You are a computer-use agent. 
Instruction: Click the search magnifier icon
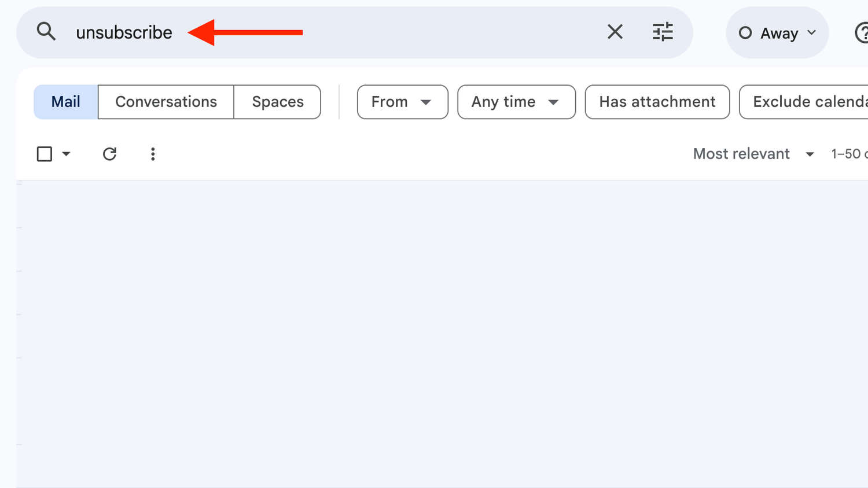(46, 32)
